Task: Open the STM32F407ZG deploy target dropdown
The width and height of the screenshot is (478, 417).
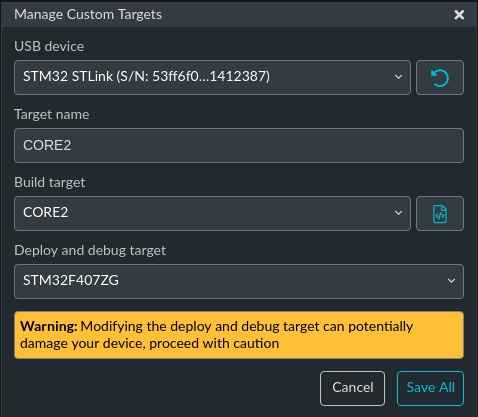Action: point(239,282)
